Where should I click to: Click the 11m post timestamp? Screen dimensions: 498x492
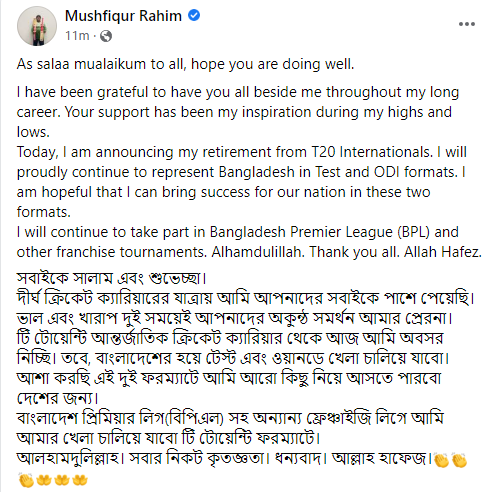click(x=77, y=36)
